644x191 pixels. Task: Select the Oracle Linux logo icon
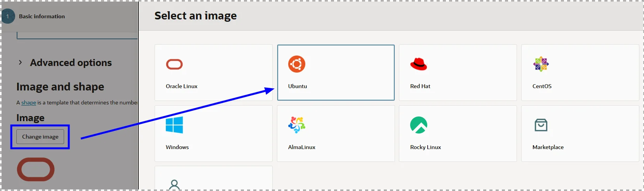coord(174,64)
